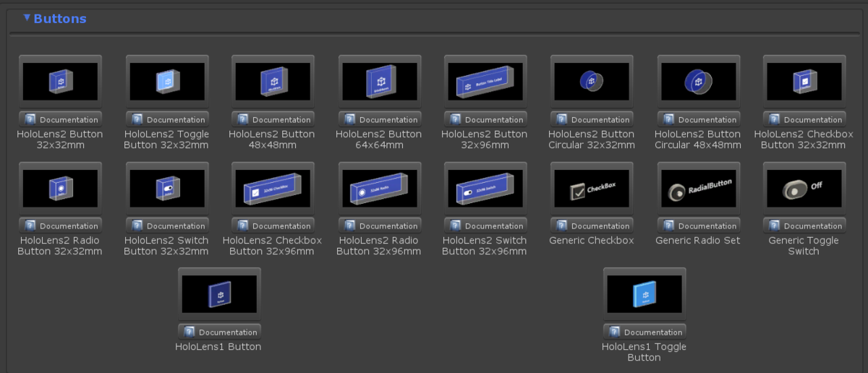Screen dimensions: 868x373
Task: Pick HoloLens2 Button Circular 32x32mm preview
Action: coord(592,81)
